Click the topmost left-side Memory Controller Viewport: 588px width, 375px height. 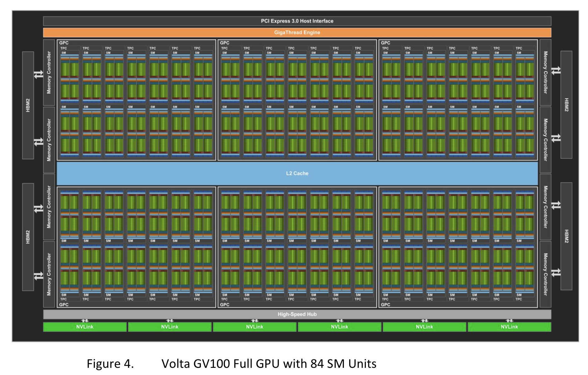(49, 72)
